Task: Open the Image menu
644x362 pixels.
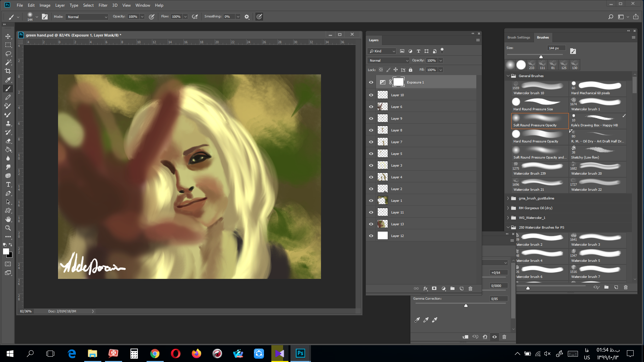Action: (x=45, y=5)
